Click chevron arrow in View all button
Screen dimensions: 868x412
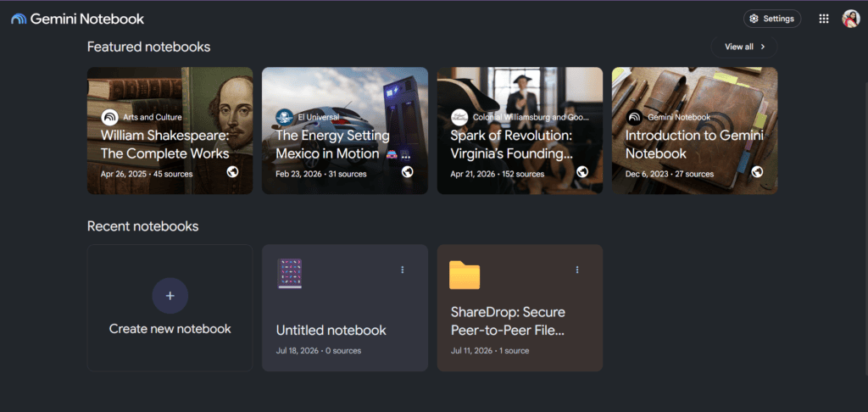coord(763,47)
